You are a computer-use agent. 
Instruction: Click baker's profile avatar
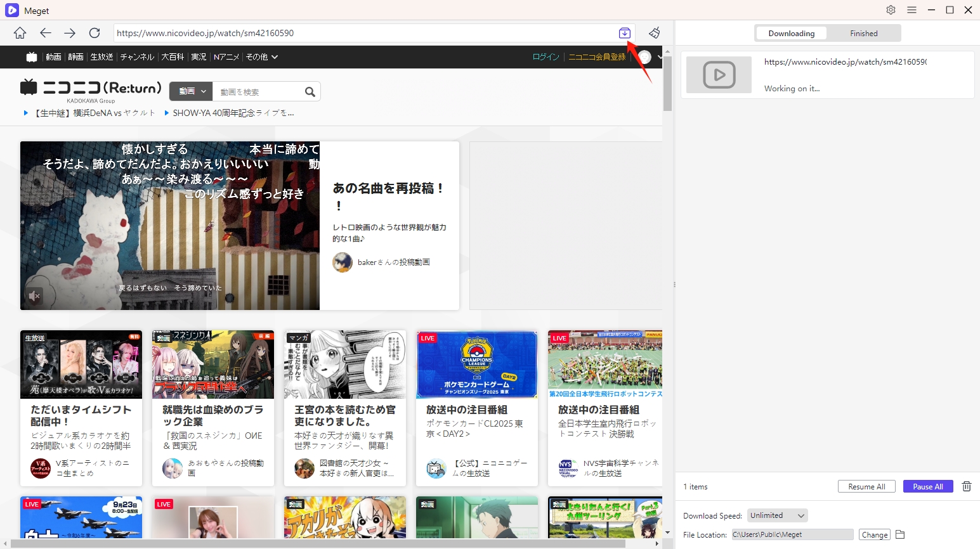point(343,262)
